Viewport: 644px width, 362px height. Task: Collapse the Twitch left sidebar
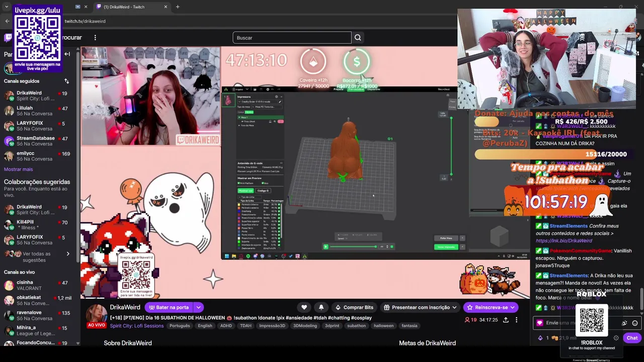(x=67, y=54)
